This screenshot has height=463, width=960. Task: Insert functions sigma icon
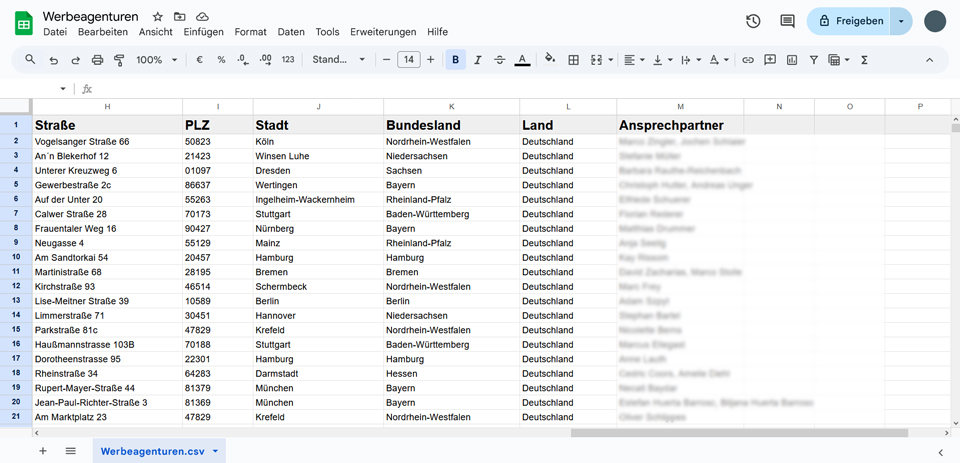point(864,60)
